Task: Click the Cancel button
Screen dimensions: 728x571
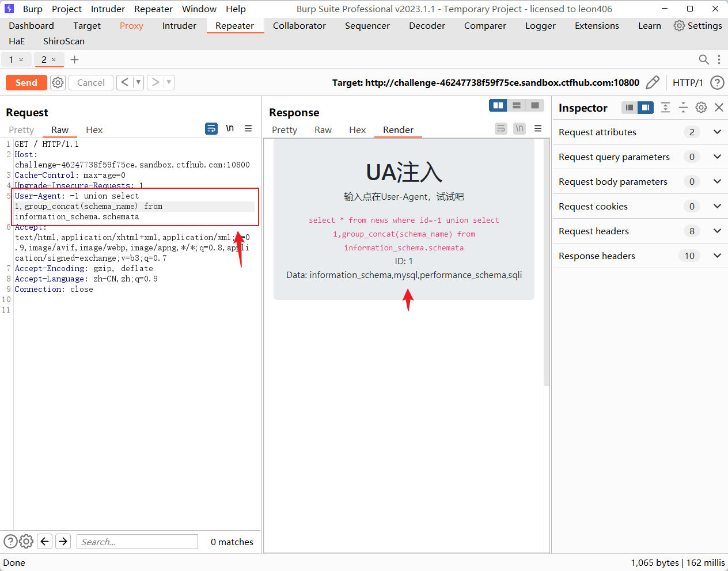Action: (90, 82)
